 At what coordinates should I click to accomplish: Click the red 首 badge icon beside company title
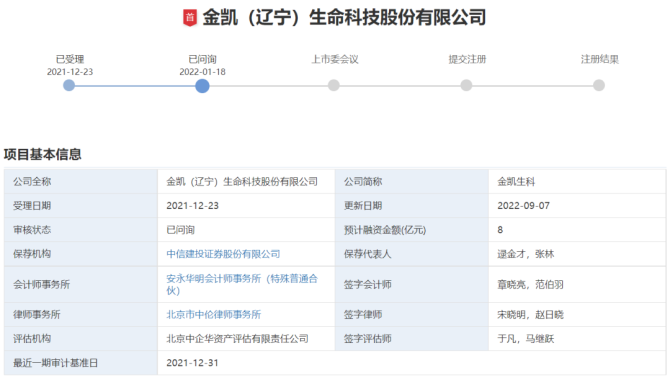[x=190, y=18]
